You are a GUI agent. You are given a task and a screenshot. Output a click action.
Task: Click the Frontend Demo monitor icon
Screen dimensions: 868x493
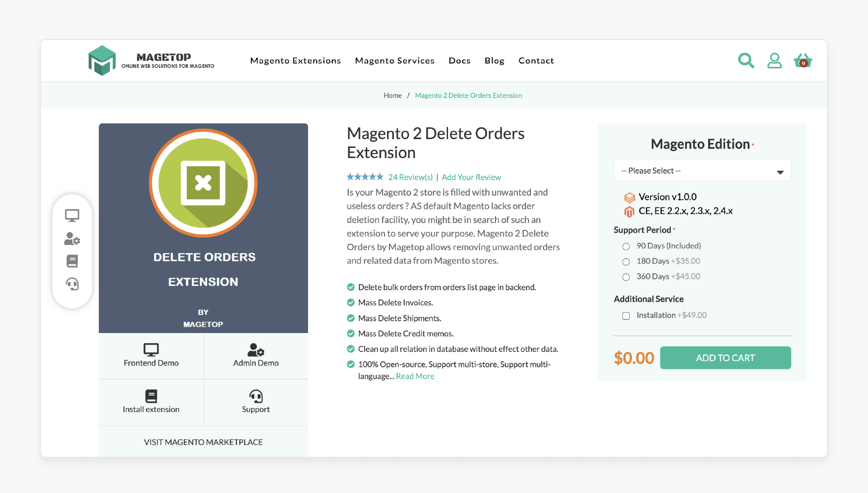tap(151, 350)
